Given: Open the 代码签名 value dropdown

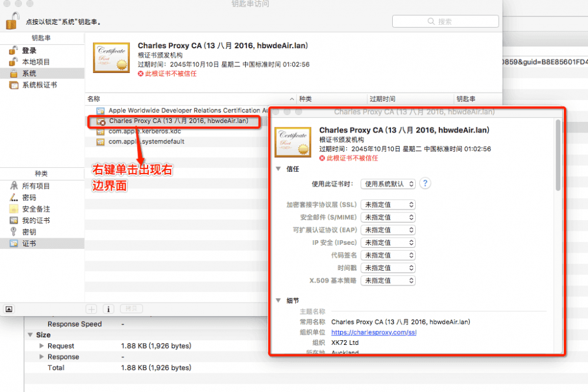Looking at the screenshot, I should pyautogui.click(x=388, y=255).
